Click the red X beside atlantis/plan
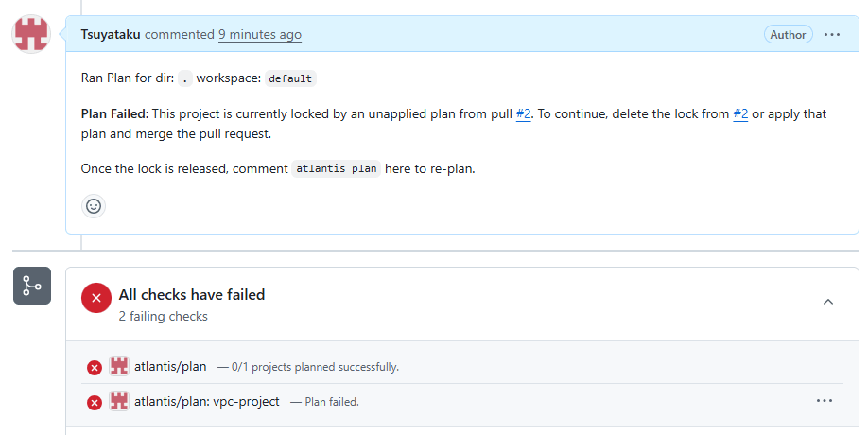 [x=95, y=367]
